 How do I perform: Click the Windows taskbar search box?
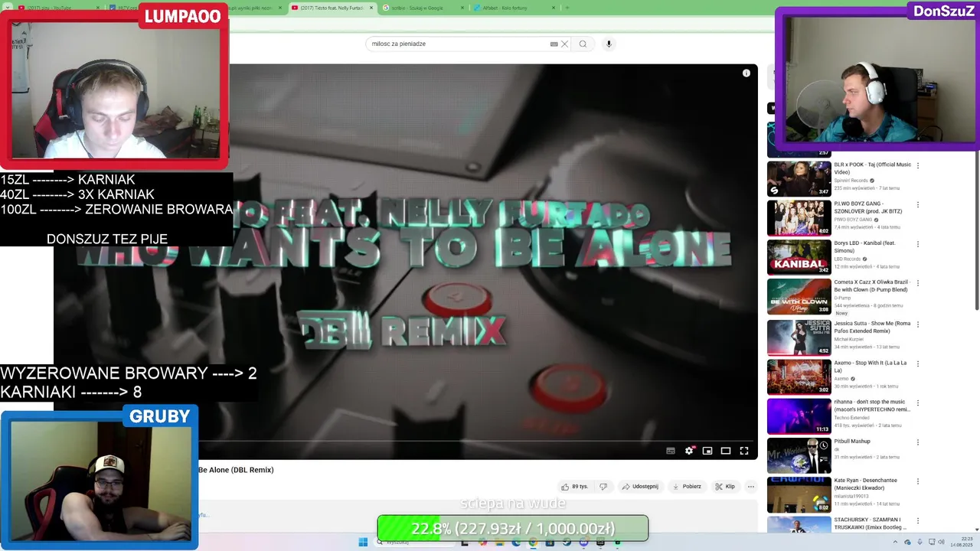pyautogui.click(x=413, y=542)
